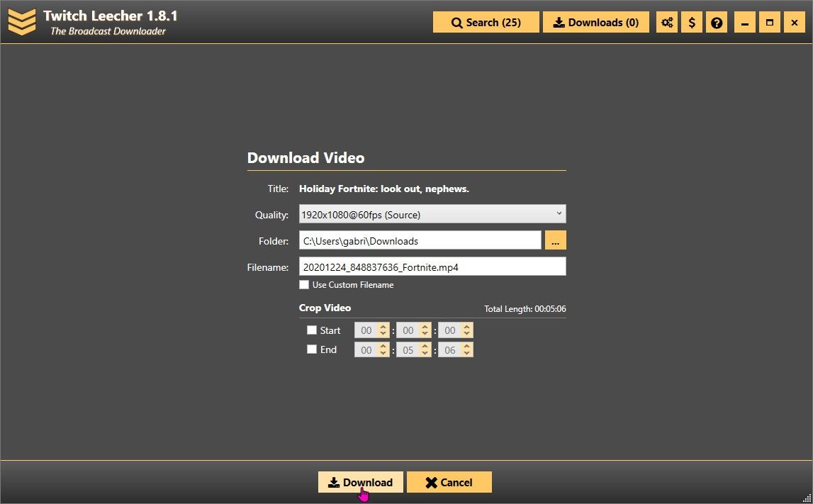Decrease the End seconds spinner
The width and height of the screenshot is (813, 504).
[x=467, y=353]
